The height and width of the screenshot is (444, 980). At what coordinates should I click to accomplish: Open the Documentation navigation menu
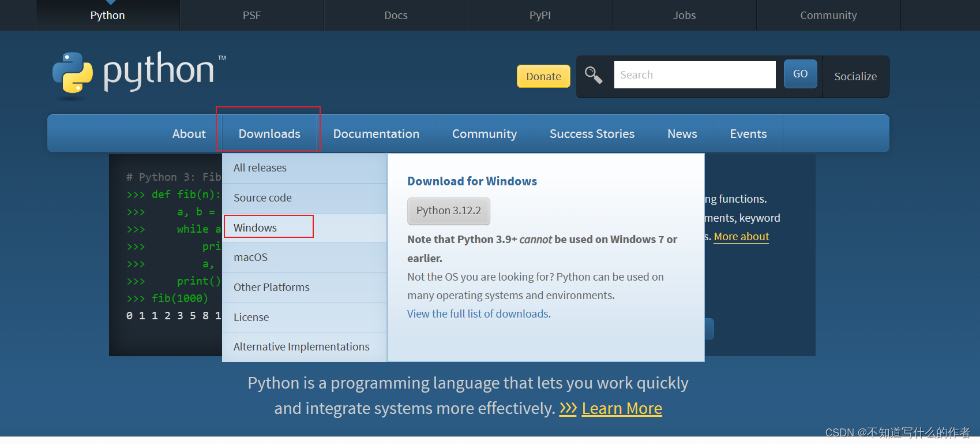[x=376, y=134]
